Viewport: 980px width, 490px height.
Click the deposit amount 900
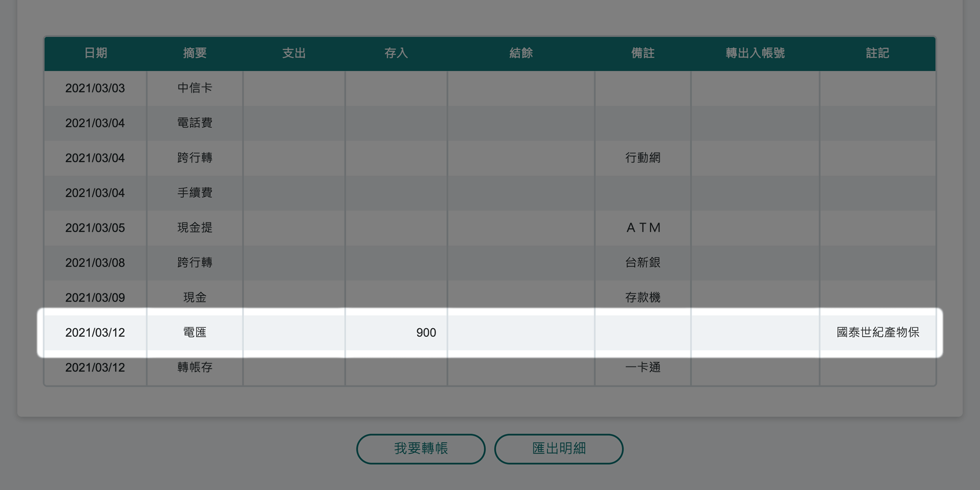[x=426, y=333]
